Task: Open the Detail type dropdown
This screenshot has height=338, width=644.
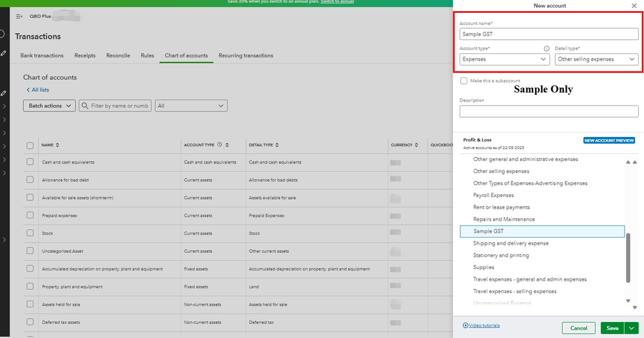Action: tap(596, 59)
